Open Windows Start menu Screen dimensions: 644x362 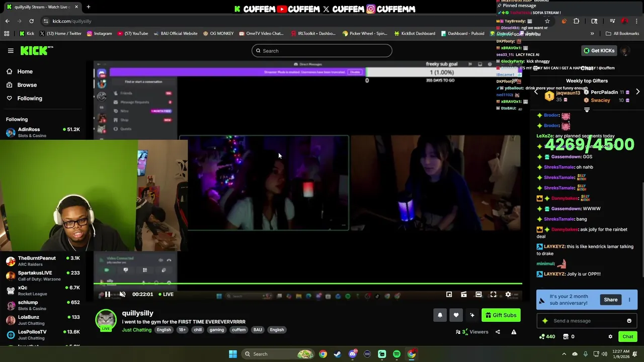pyautogui.click(x=232, y=354)
